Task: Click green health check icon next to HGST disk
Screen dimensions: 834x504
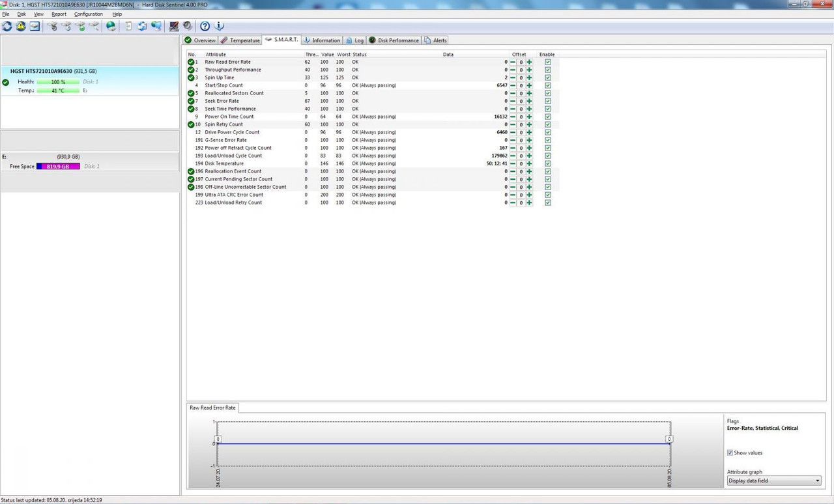Action: click(x=6, y=82)
